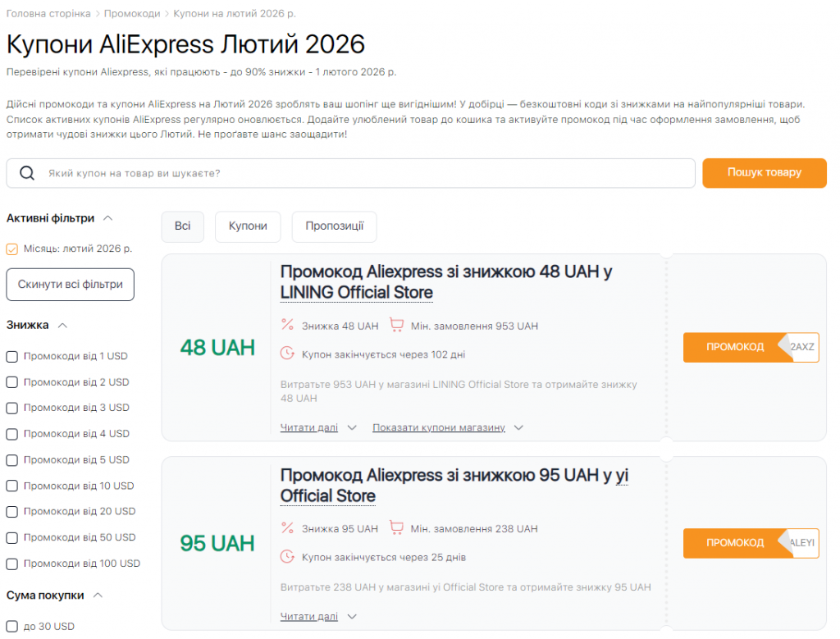Click the magnifier search icon
Image resolution: width=840 pixels, height=639 pixels.
[x=27, y=173]
